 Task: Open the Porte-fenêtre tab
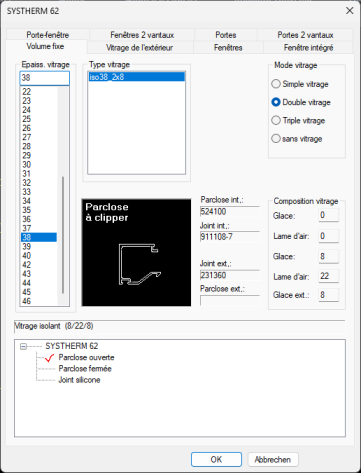(48, 35)
